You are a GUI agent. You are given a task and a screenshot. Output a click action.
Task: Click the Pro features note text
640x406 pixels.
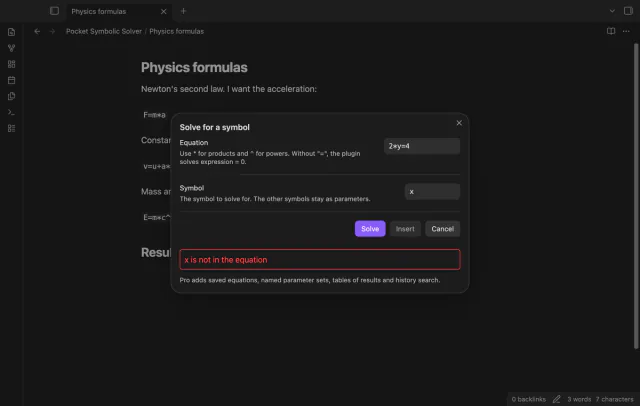coord(310,280)
